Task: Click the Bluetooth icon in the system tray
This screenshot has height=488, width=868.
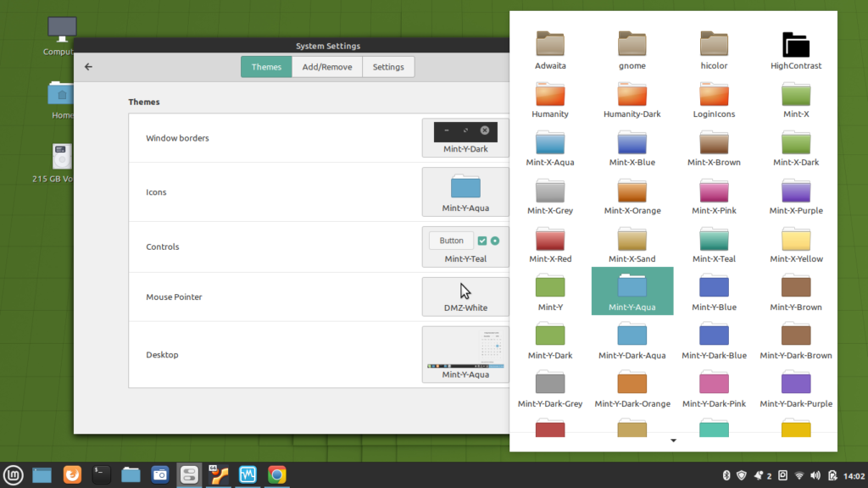Action: coord(726,475)
